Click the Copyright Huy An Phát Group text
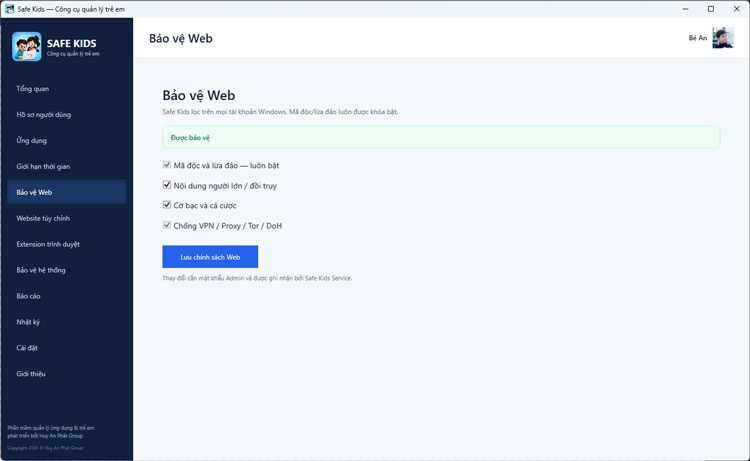The image size is (750, 461). [x=45, y=448]
